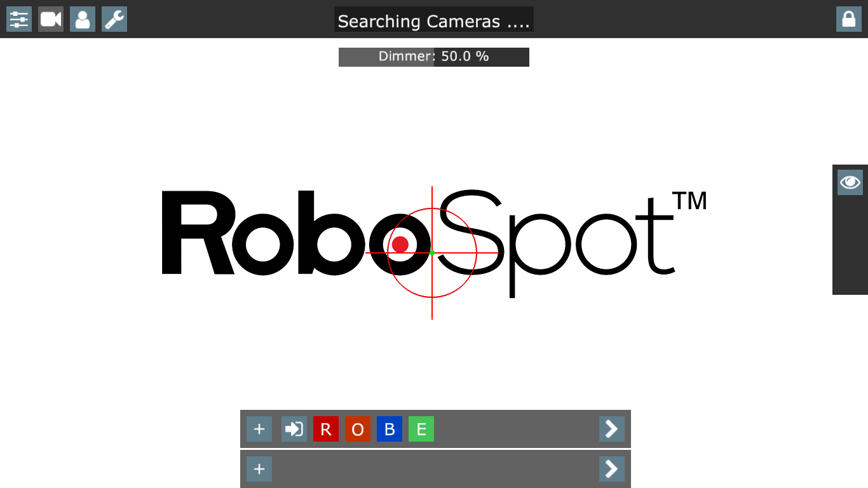868x488 pixels.
Task: Click the plus button in the ROBE row
Action: 259,429
